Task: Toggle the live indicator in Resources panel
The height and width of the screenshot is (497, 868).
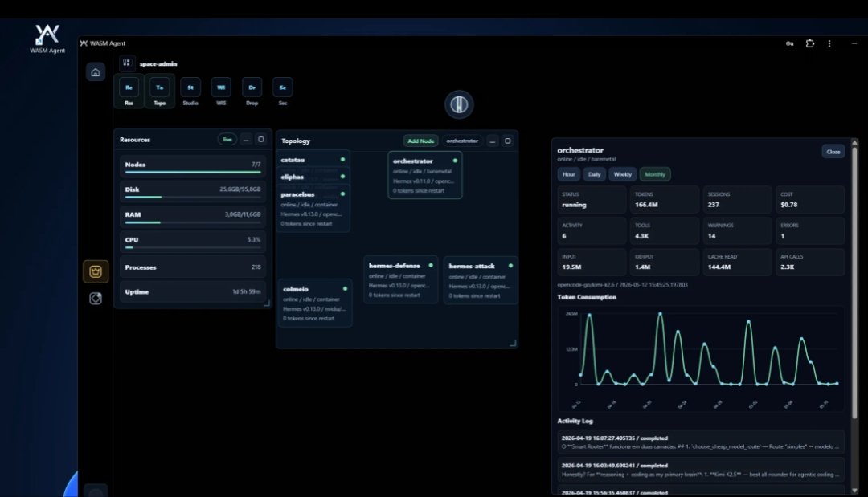Action: tap(227, 140)
